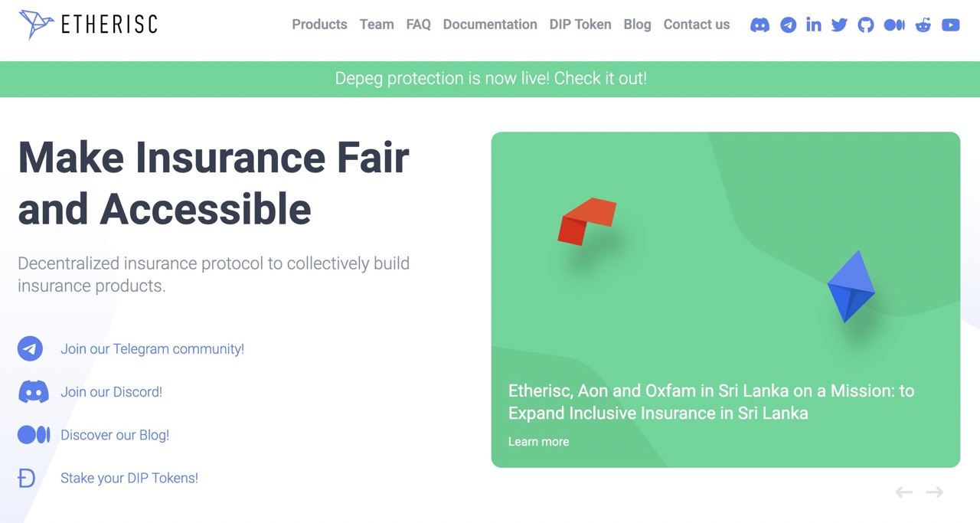Click the Telegram icon in the header
980x523 pixels.
point(789,25)
